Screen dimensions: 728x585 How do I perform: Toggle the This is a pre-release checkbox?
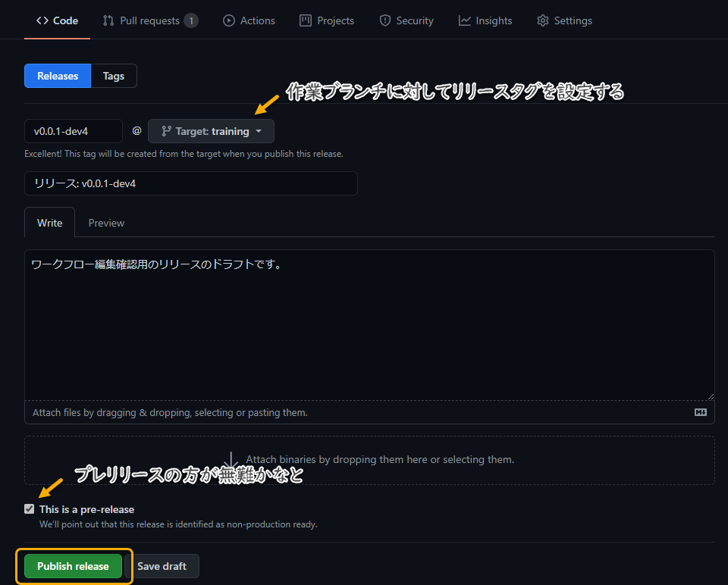click(x=30, y=509)
